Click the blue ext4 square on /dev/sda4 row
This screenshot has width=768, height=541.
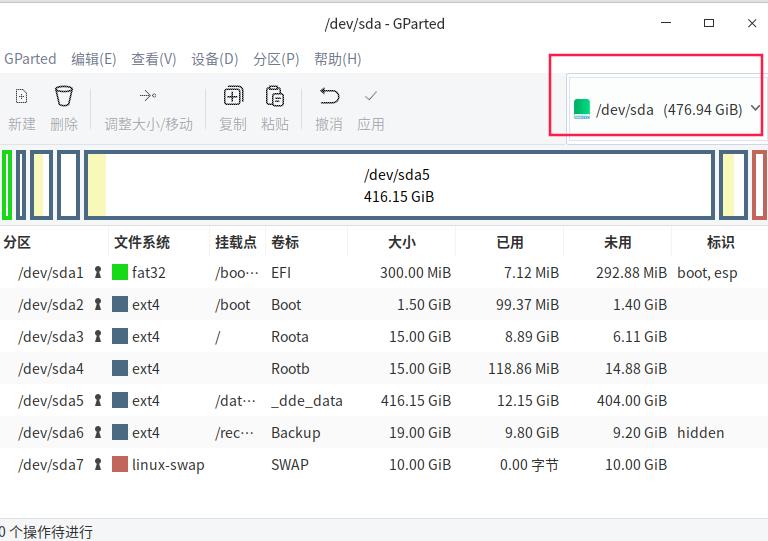120,368
